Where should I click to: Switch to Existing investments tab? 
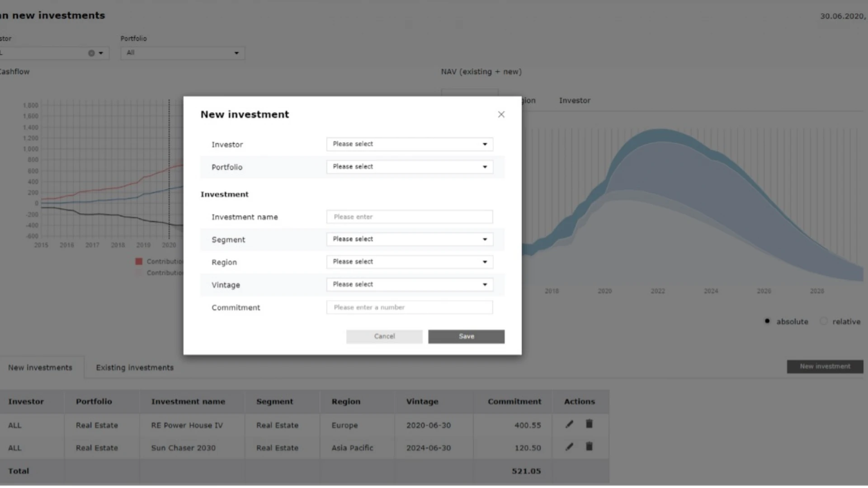(x=135, y=367)
